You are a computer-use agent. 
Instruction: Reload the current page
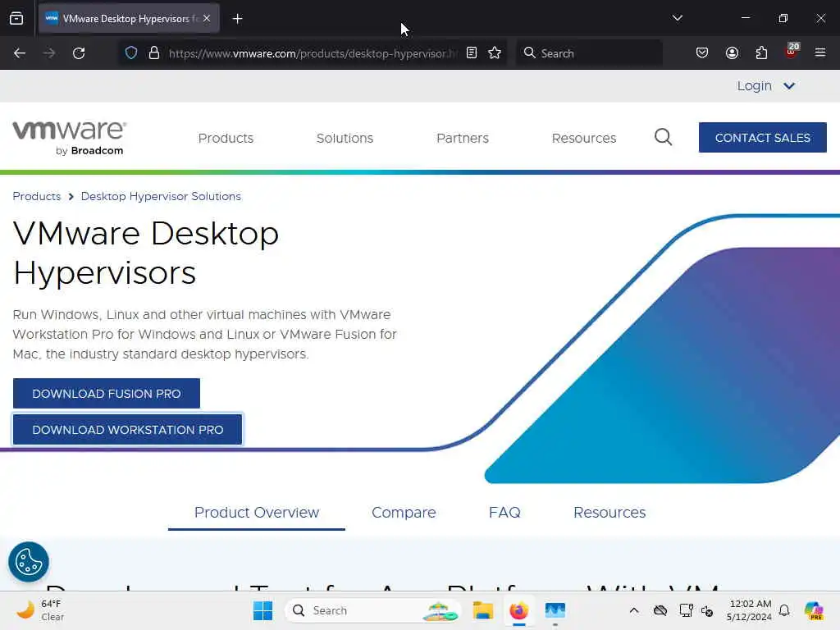click(79, 53)
